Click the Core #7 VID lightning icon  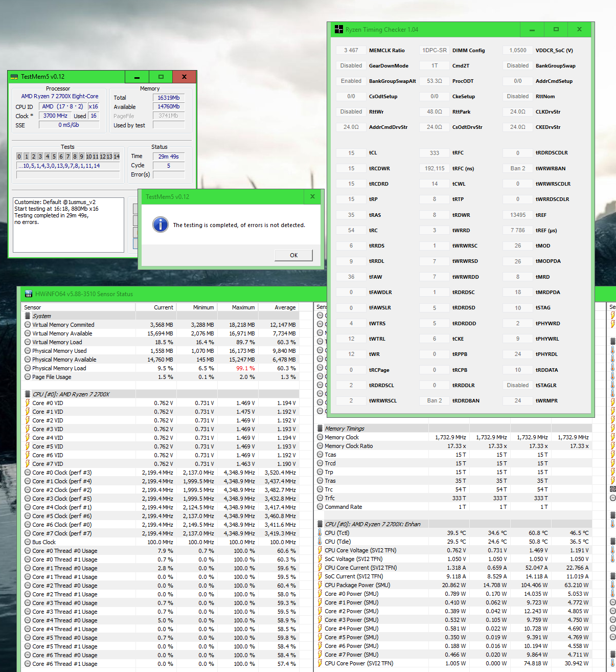28,464
